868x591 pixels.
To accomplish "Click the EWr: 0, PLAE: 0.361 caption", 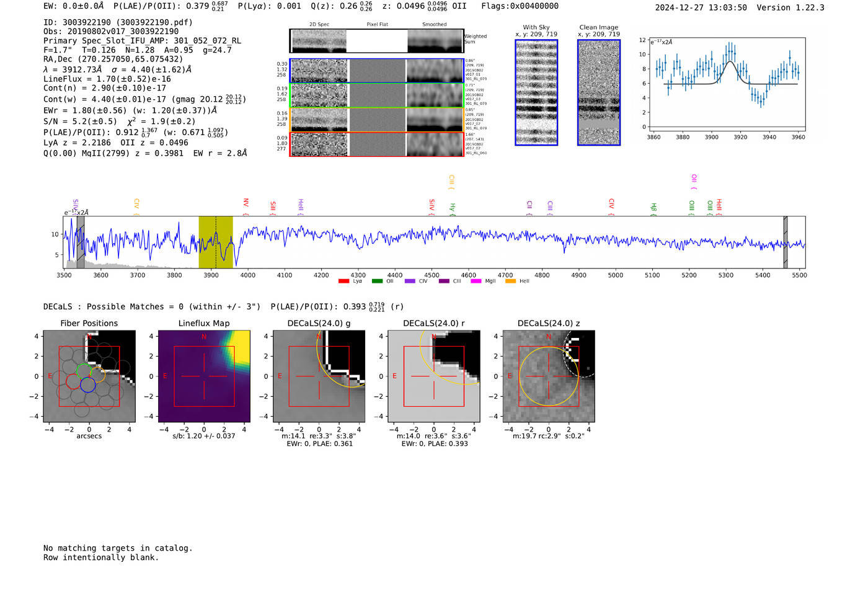I will coord(319,443).
